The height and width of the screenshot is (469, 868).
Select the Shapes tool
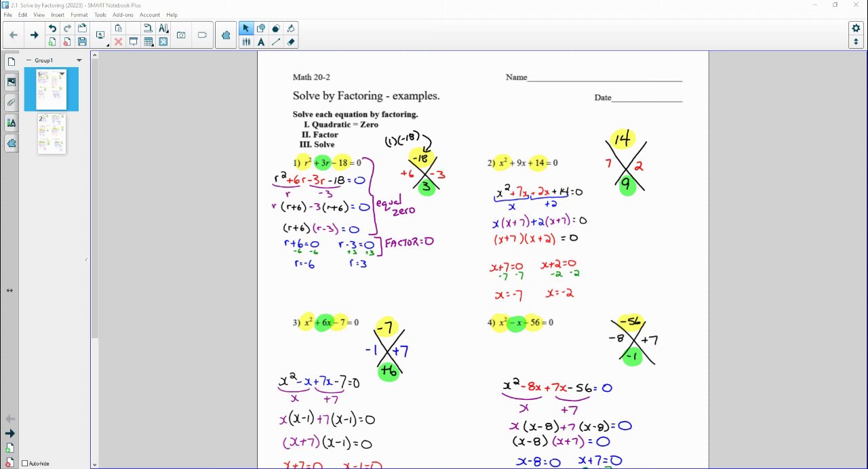[x=261, y=28]
